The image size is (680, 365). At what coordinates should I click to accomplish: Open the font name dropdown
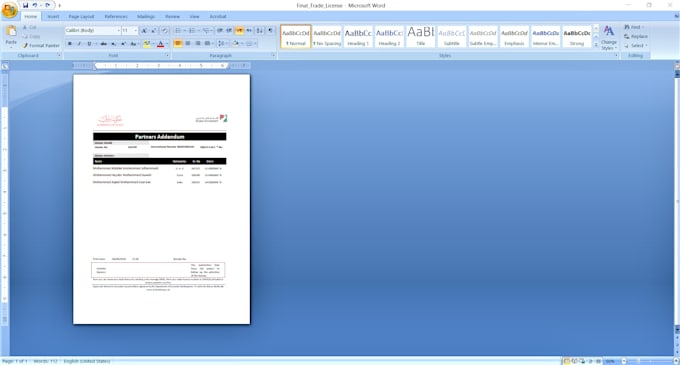(x=118, y=31)
